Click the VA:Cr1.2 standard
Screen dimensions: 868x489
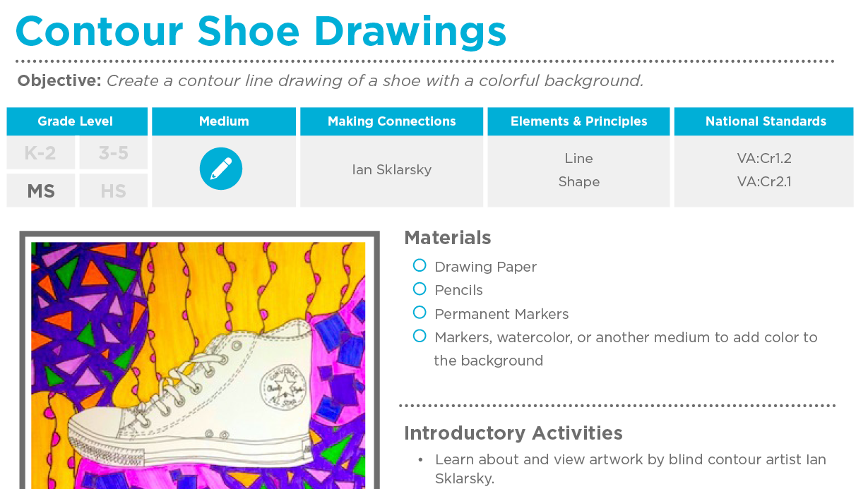pyautogui.click(x=763, y=158)
